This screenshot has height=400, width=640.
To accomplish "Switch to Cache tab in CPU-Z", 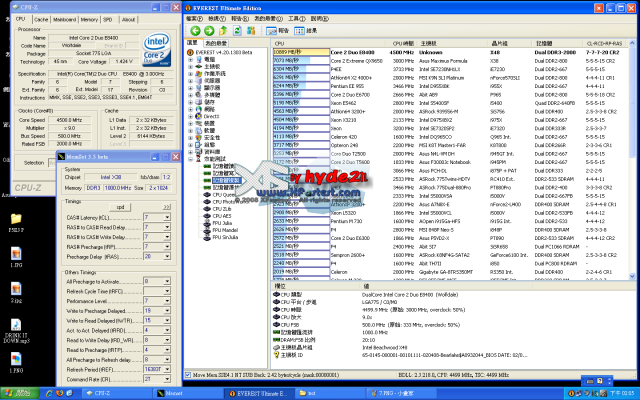I will pos(41,19).
